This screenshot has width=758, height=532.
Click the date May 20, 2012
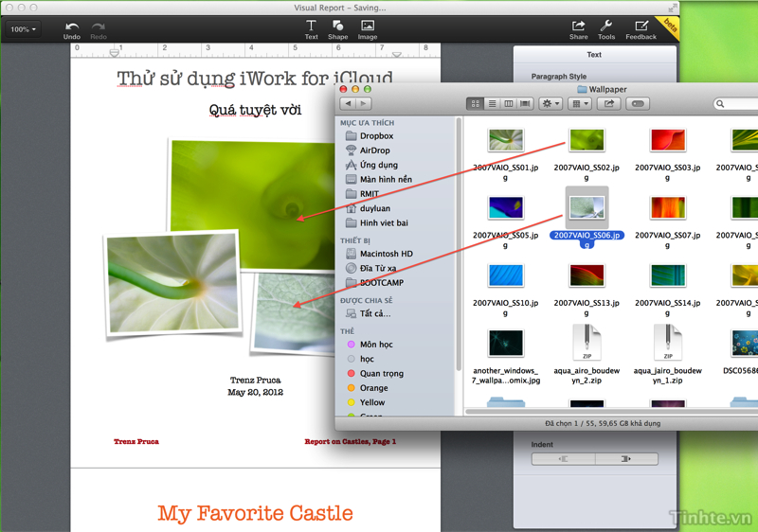(255, 392)
